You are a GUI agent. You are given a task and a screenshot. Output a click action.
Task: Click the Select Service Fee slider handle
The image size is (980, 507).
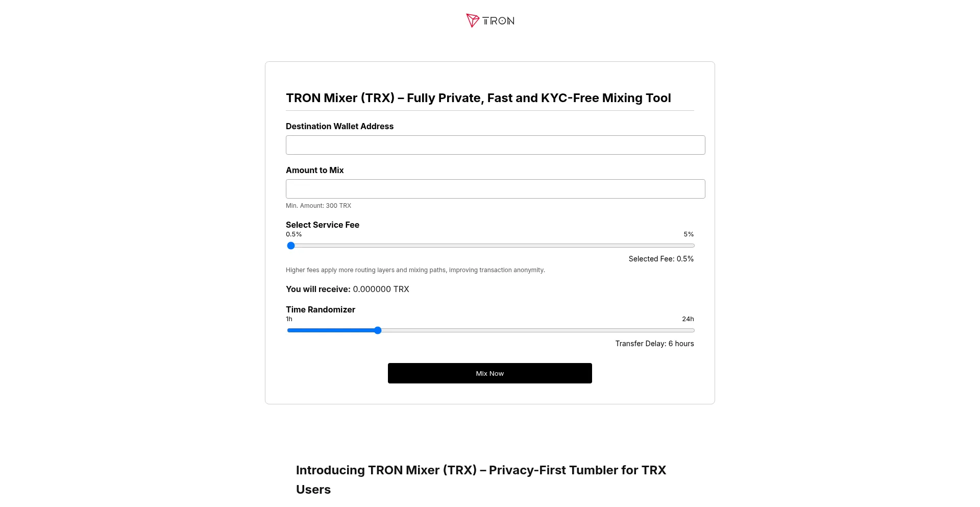pos(291,246)
